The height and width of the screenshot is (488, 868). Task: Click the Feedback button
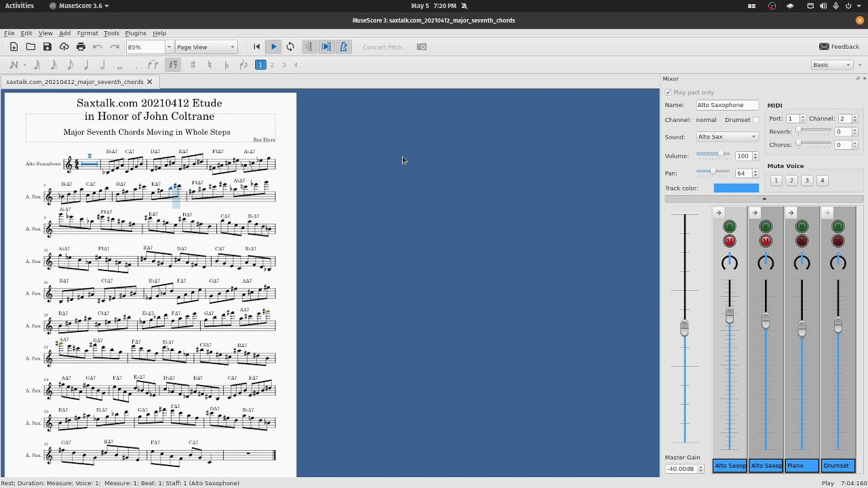point(840,47)
